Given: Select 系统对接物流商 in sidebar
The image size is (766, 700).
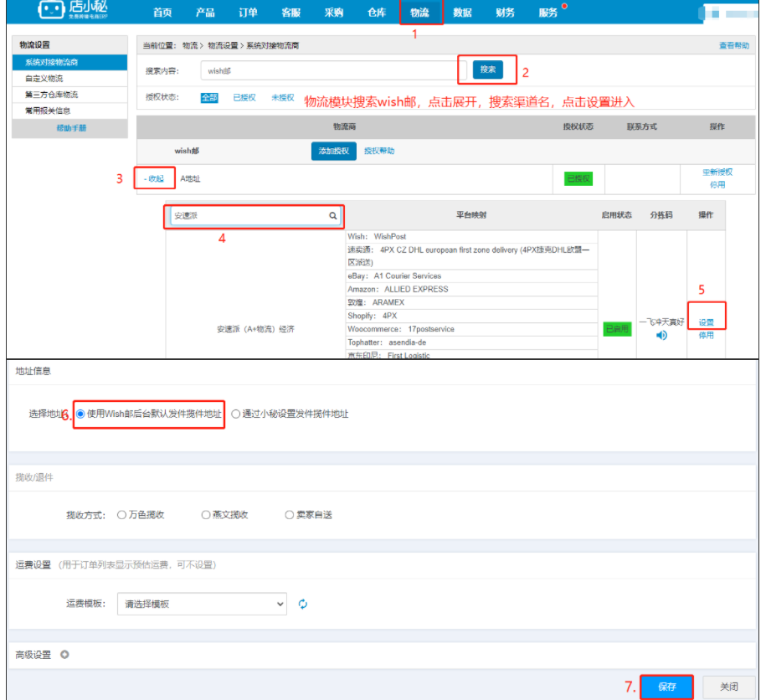Looking at the screenshot, I should coord(69,62).
